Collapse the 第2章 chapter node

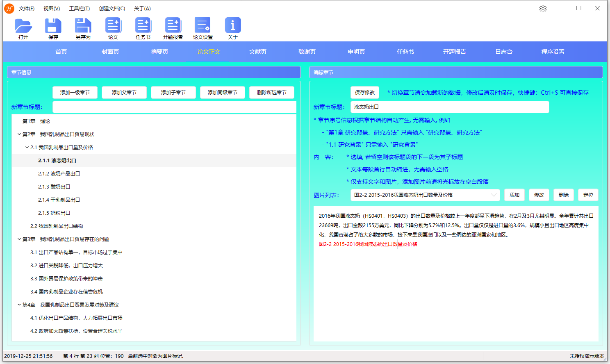tap(19, 134)
